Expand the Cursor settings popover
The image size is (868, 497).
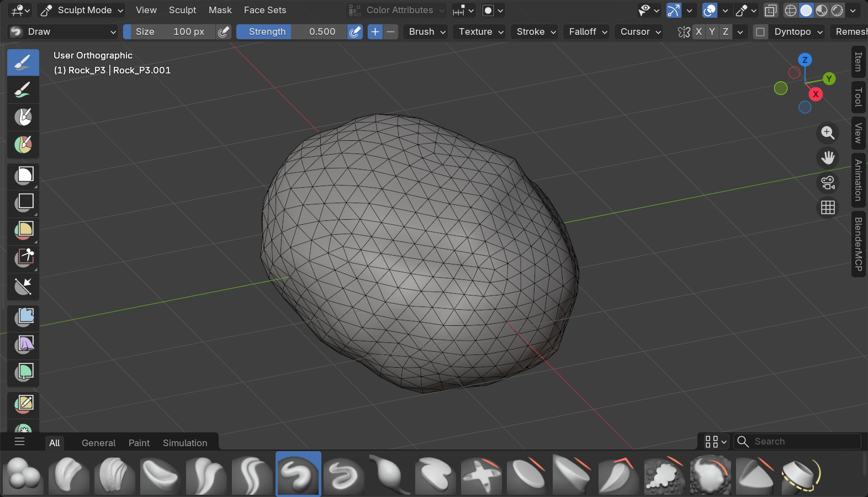tap(641, 32)
